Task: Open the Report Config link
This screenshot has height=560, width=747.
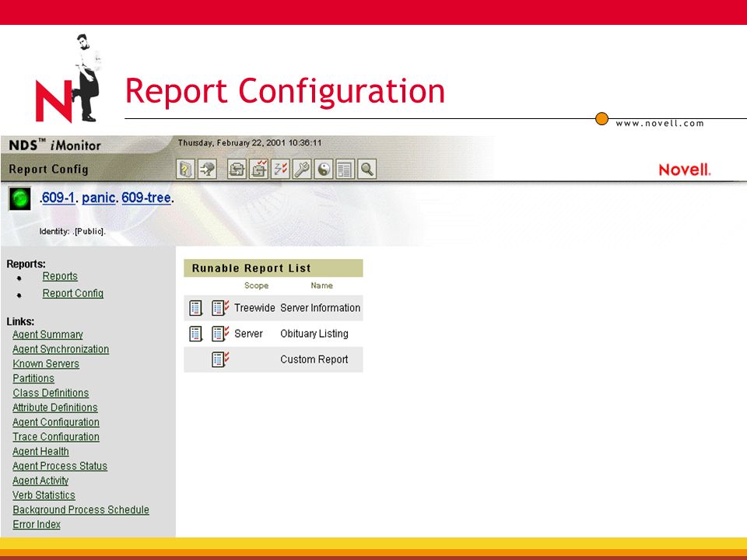Action: point(73,293)
